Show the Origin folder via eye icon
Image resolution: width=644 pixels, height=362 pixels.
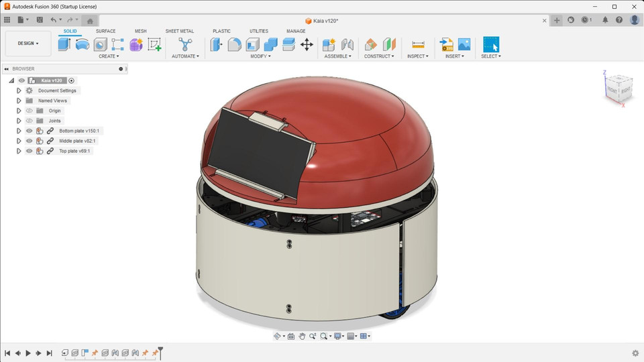29,111
